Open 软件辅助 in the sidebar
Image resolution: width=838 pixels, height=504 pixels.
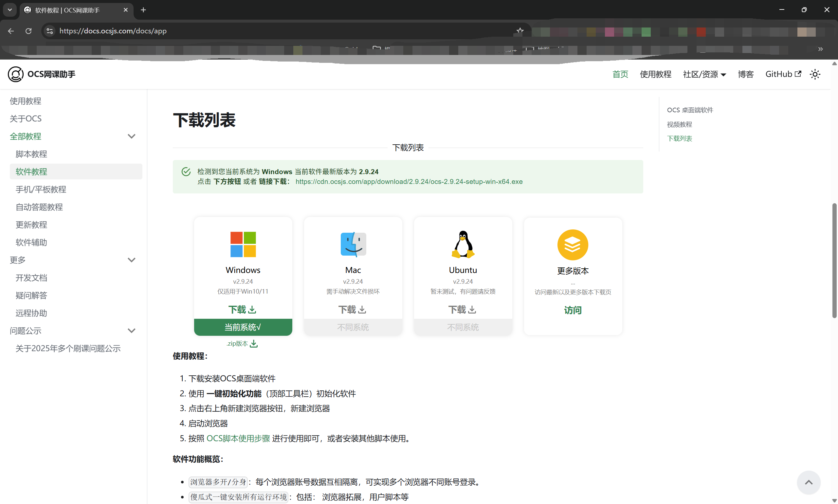coord(31,242)
